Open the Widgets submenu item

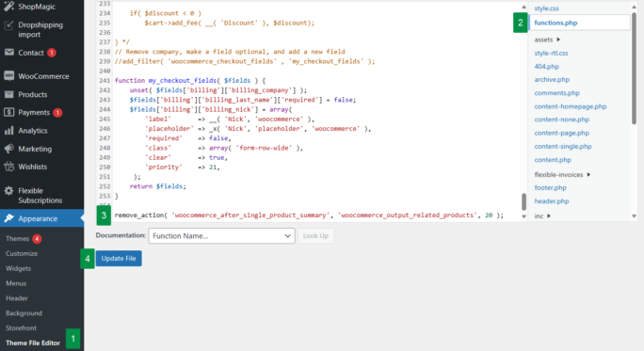(x=18, y=268)
